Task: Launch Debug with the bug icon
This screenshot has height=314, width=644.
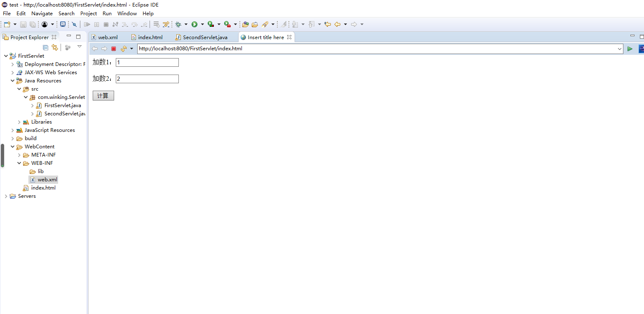Action: click(x=178, y=24)
